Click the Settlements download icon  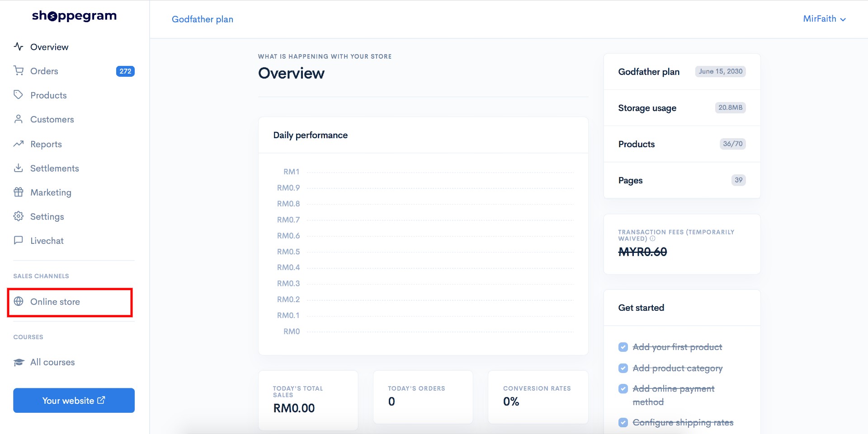[x=19, y=168]
